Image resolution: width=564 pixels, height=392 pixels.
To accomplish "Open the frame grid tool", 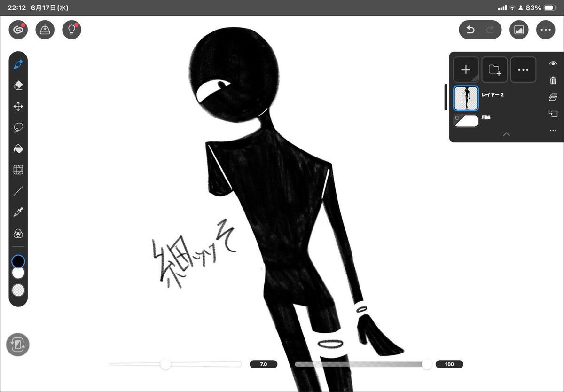I will (x=18, y=170).
